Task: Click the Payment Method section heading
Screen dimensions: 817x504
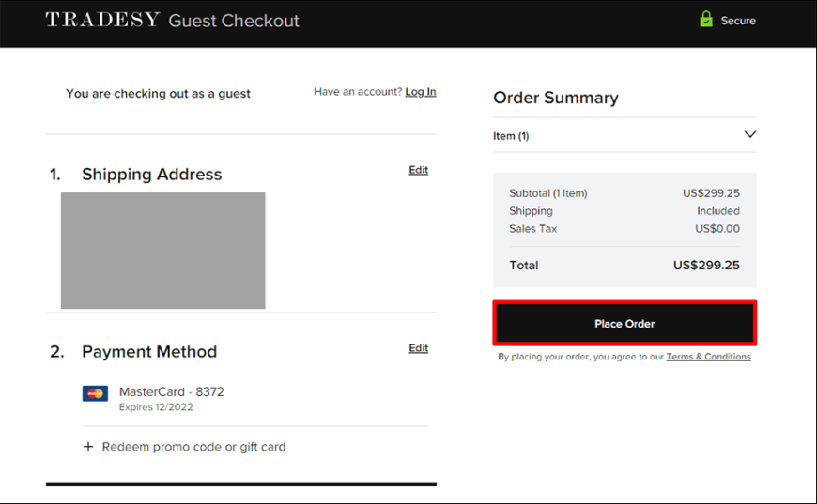Action: click(x=149, y=351)
